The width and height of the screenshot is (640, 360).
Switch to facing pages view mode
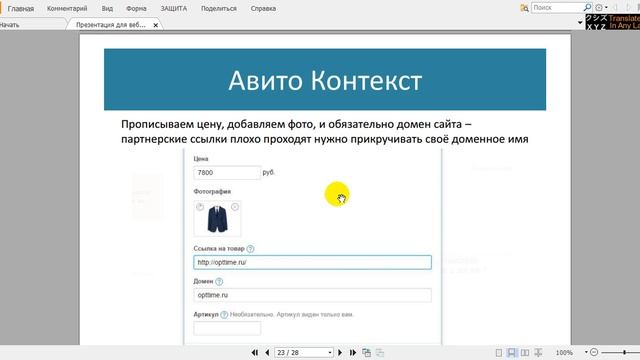(525, 352)
